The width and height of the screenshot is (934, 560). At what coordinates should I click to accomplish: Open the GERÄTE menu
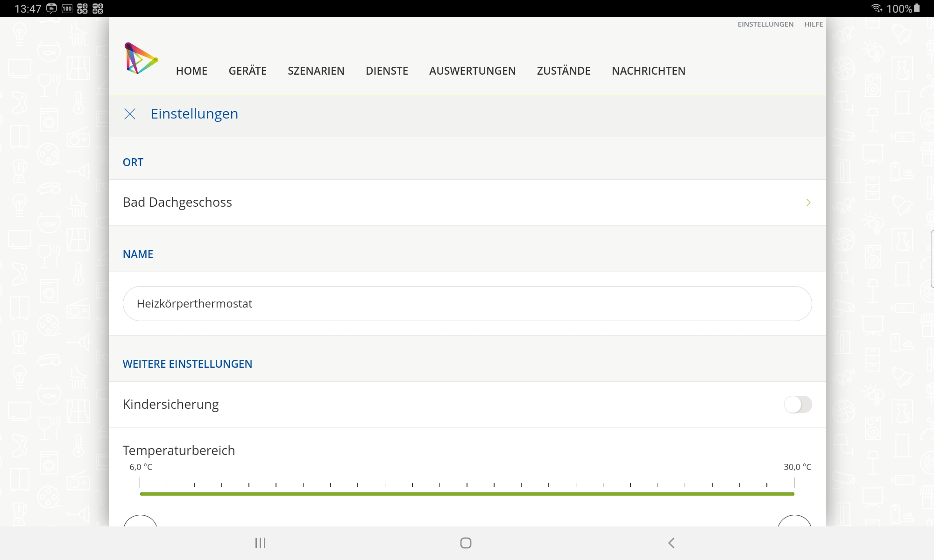coord(248,71)
